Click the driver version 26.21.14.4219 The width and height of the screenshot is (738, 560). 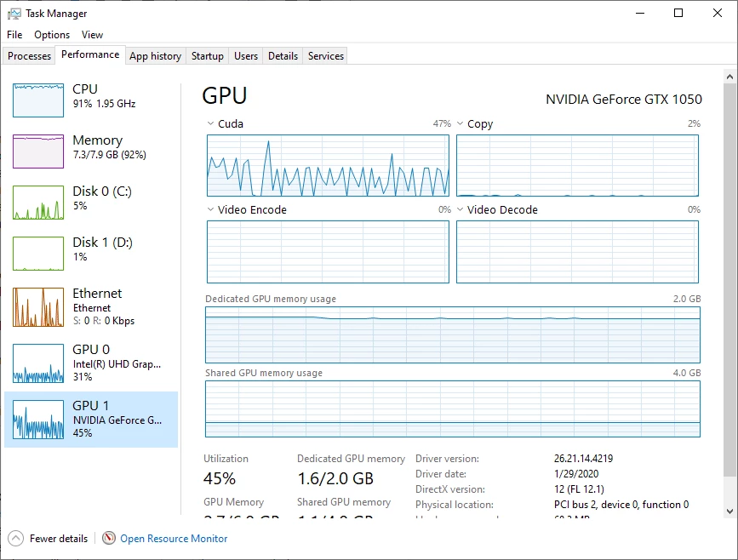click(583, 459)
